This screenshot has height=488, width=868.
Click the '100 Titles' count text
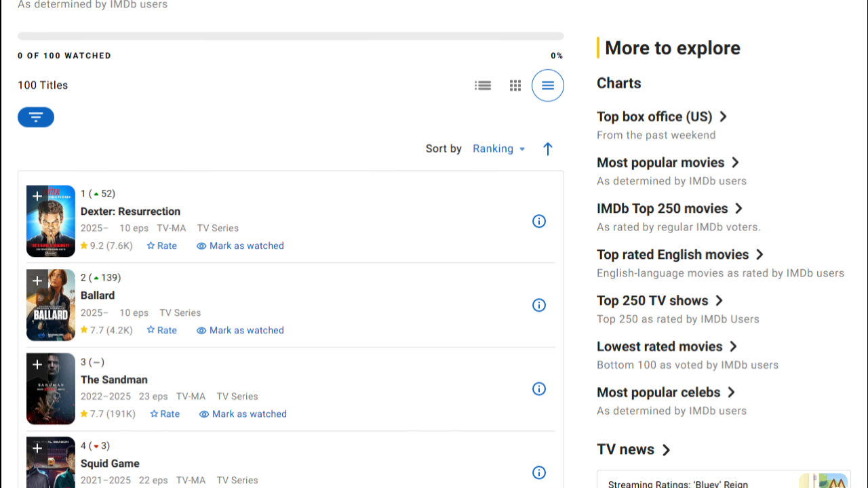coord(43,85)
